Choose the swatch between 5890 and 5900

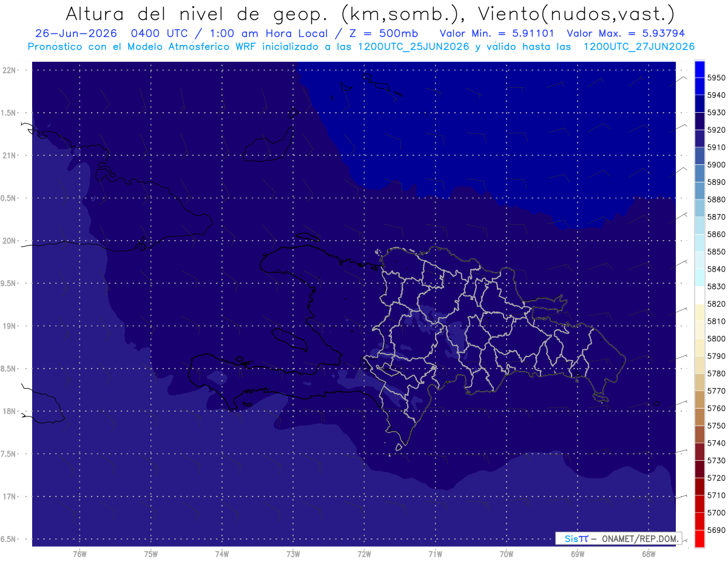(699, 173)
